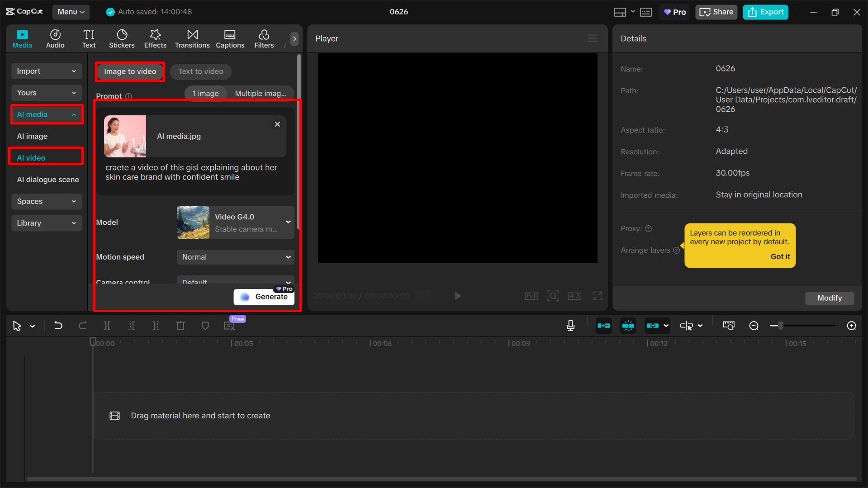The height and width of the screenshot is (488, 868).
Task: Toggle main track magnetism
Action: [603, 326]
